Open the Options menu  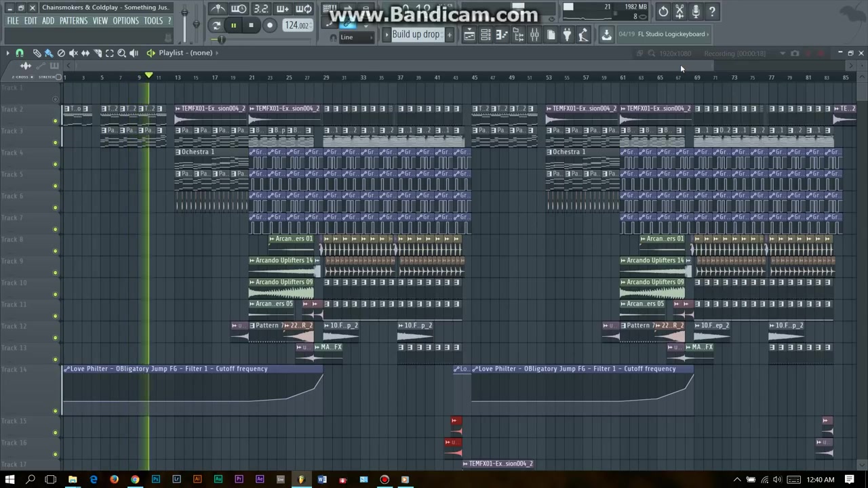coord(125,21)
